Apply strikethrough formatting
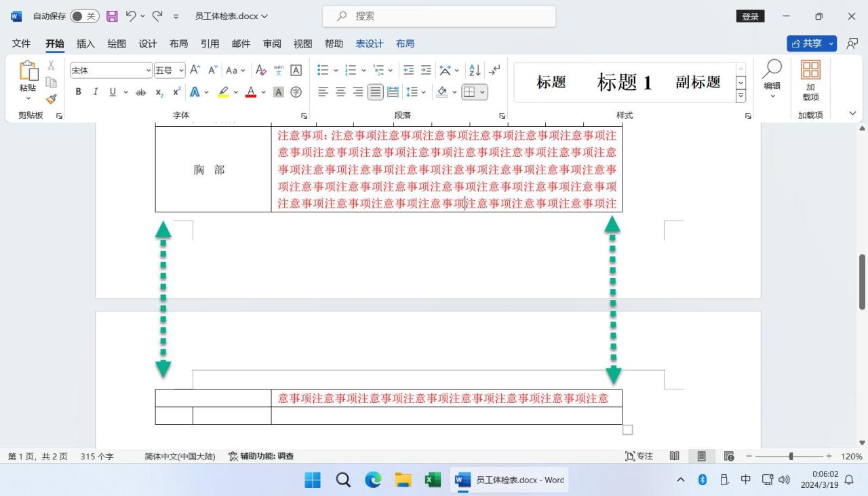Screen dimensions: 868x496 (x=140, y=92)
